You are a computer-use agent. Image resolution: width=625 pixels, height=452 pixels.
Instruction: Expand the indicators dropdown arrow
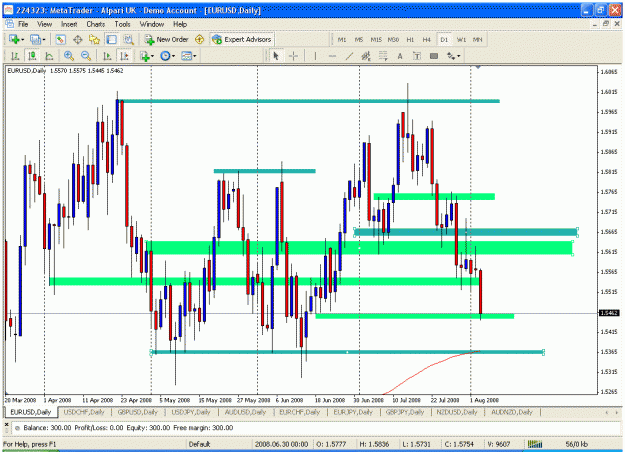[x=153, y=56]
